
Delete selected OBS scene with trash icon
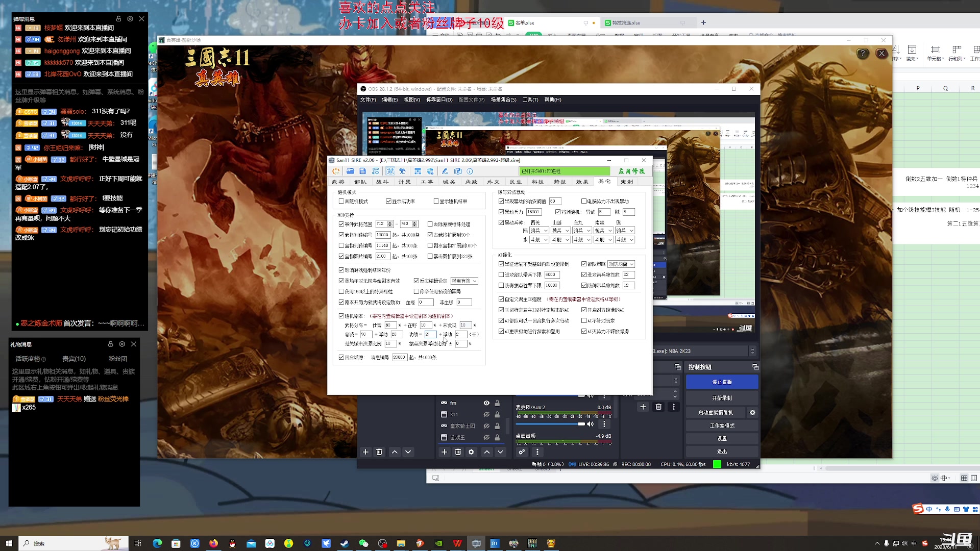[x=379, y=452]
